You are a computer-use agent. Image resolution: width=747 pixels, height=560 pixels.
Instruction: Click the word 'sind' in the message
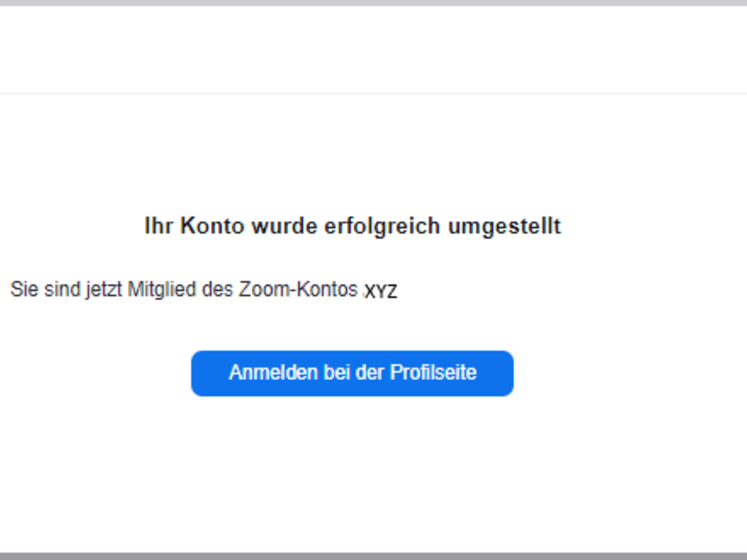pos(62,290)
